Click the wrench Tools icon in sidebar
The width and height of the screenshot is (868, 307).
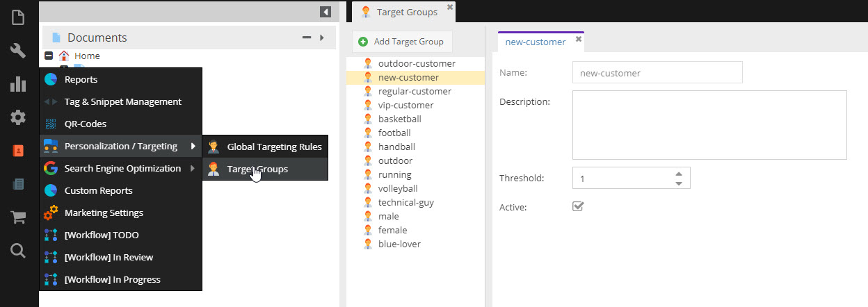(18, 51)
